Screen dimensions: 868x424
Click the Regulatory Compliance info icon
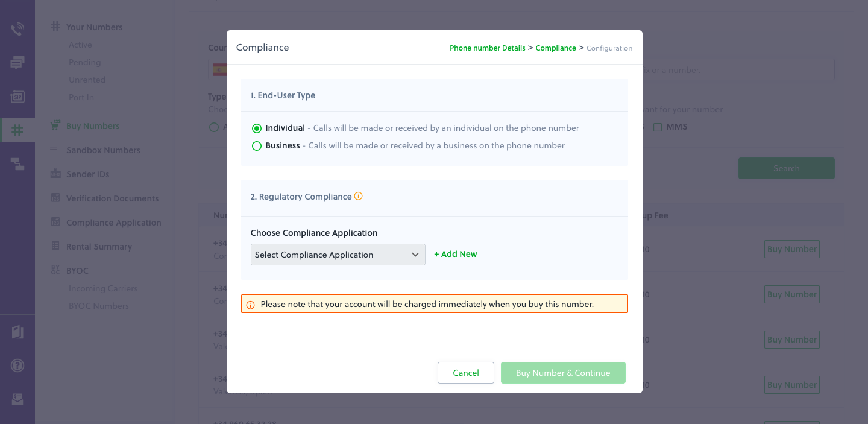(358, 196)
